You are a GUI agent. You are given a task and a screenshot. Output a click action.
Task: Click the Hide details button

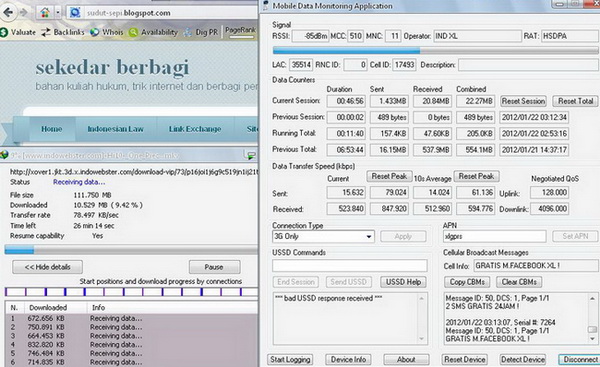coord(47,267)
